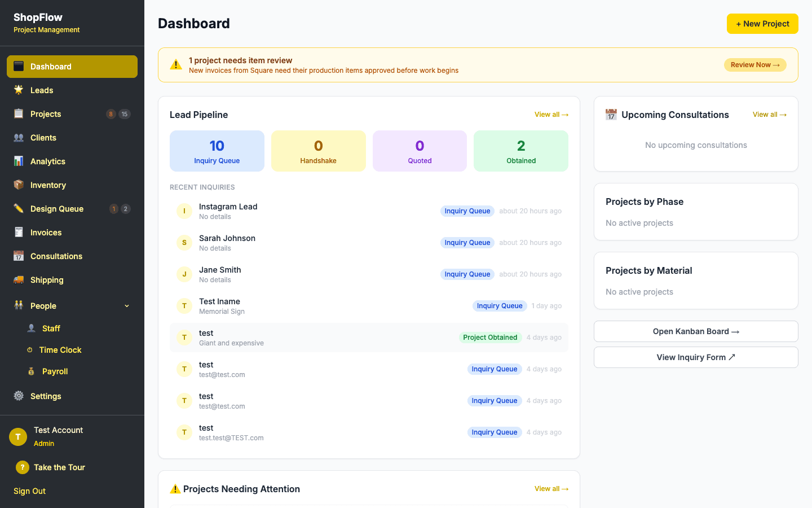This screenshot has width=812, height=508.
Task: Select the Design Queue pencil icon
Action: click(x=17, y=208)
